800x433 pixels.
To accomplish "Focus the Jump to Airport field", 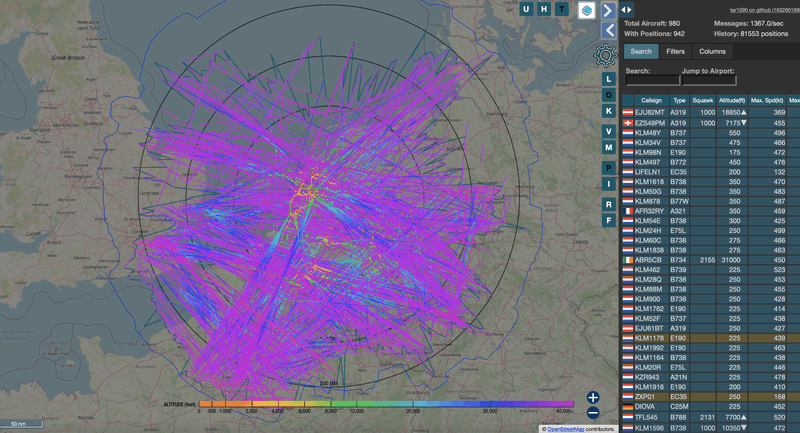I will click(x=709, y=81).
